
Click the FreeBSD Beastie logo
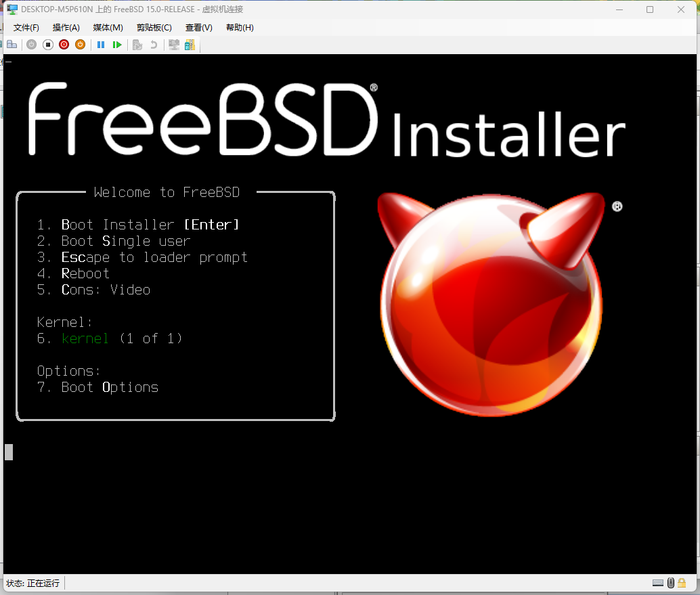click(x=491, y=305)
